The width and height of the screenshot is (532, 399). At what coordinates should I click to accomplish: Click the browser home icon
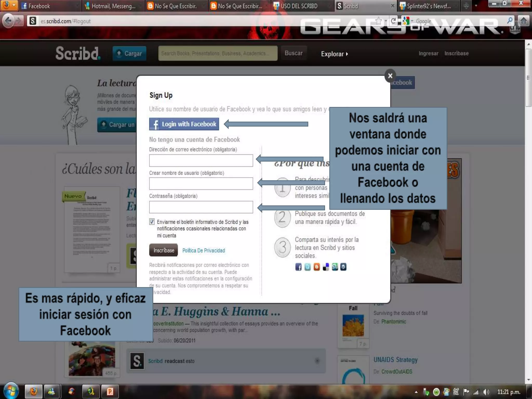click(524, 21)
